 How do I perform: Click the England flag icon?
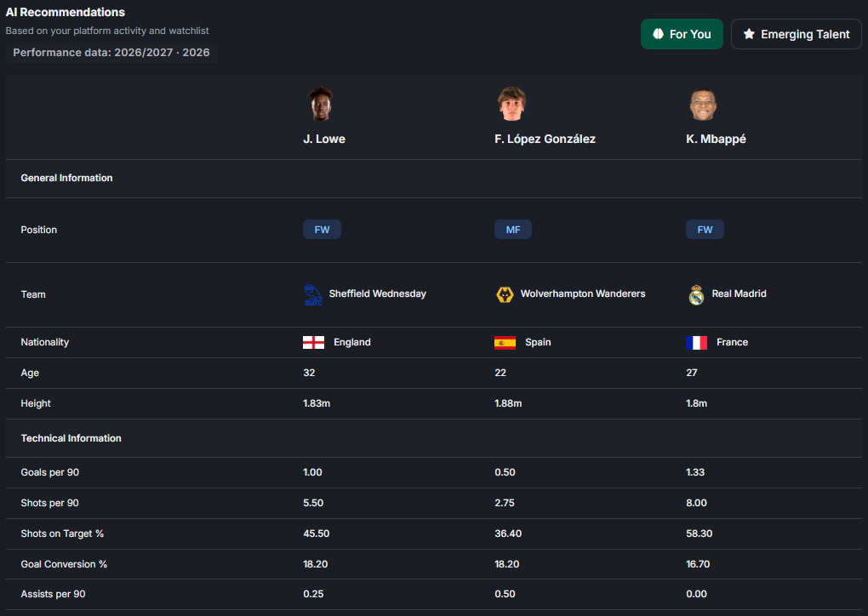click(313, 342)
